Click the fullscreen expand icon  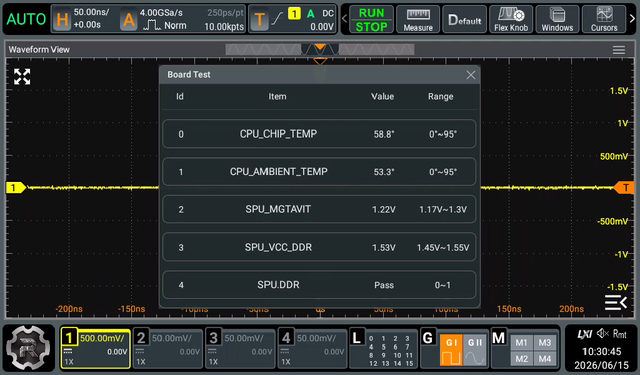click(22, 76)
